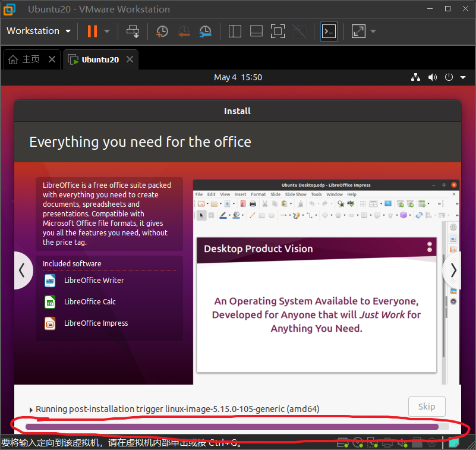Screen dimensions: 476x450
Task: Switch to the console view icon
Action: click(x=329, y=32)
